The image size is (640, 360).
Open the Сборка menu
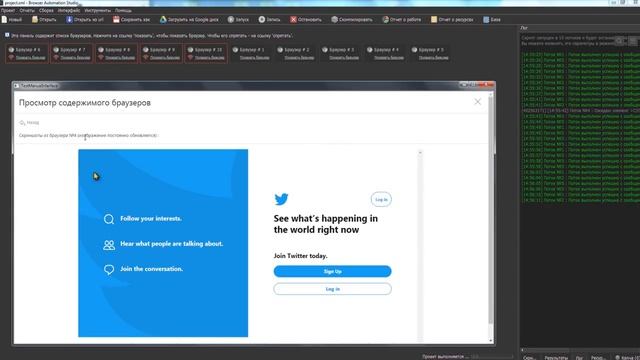click(x=46, y=10)
